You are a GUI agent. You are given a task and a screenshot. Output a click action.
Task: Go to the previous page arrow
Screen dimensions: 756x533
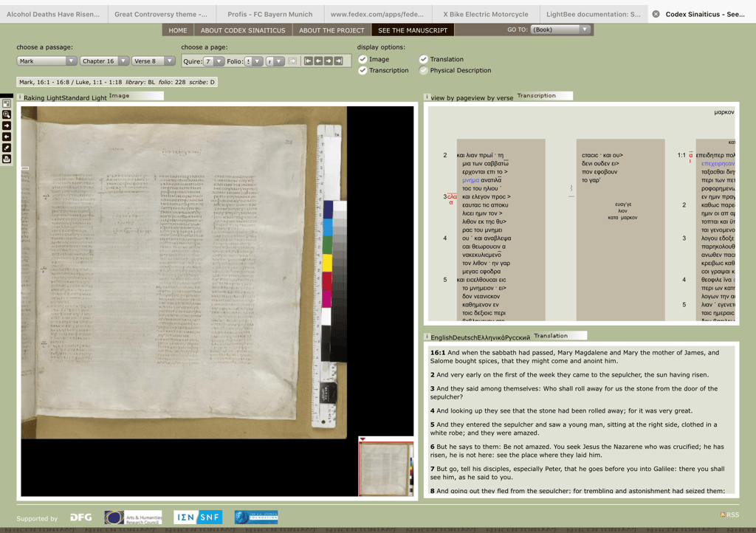318,61
